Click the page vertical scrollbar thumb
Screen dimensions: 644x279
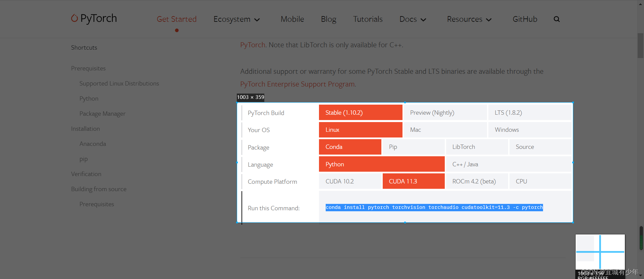(640, 46)
